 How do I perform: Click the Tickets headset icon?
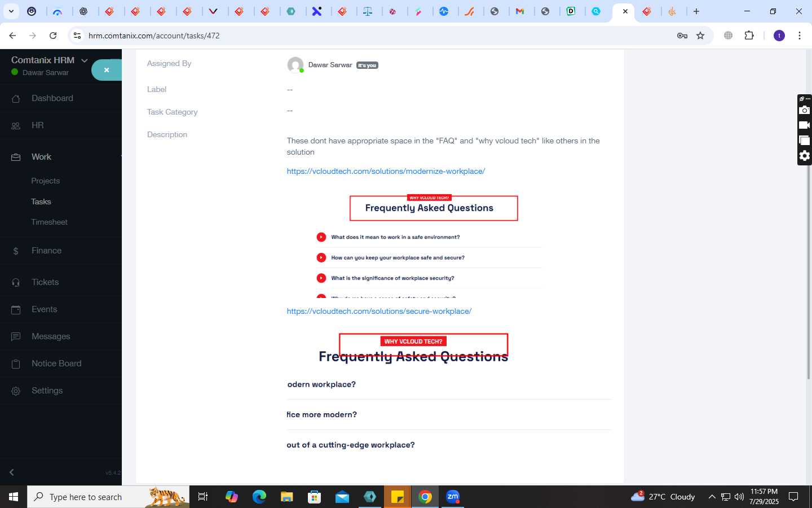click(16, 283)
